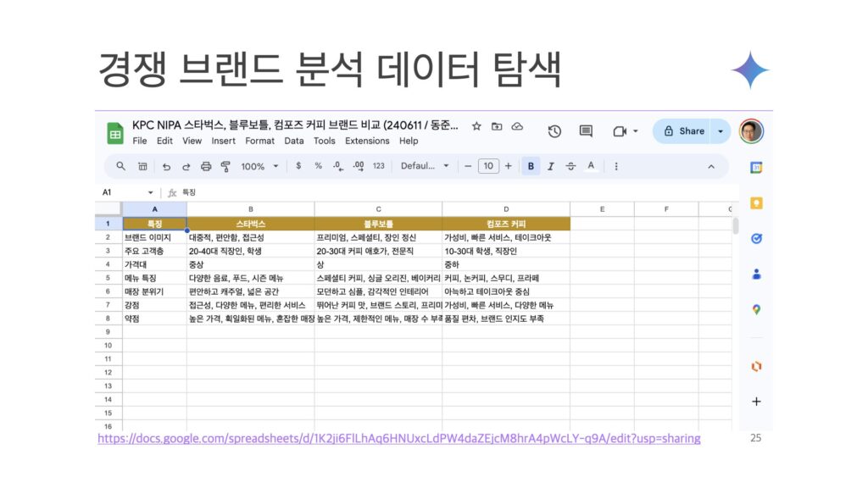Open Google Maps side panel icon
The image size is (868, 488).
pyautogui.click(x=756, y=310)
